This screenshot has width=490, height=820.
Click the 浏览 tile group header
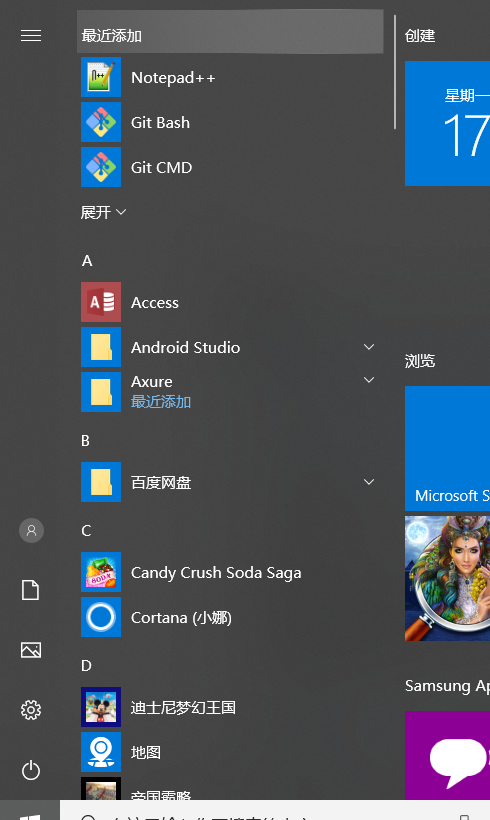coord(420,361)
